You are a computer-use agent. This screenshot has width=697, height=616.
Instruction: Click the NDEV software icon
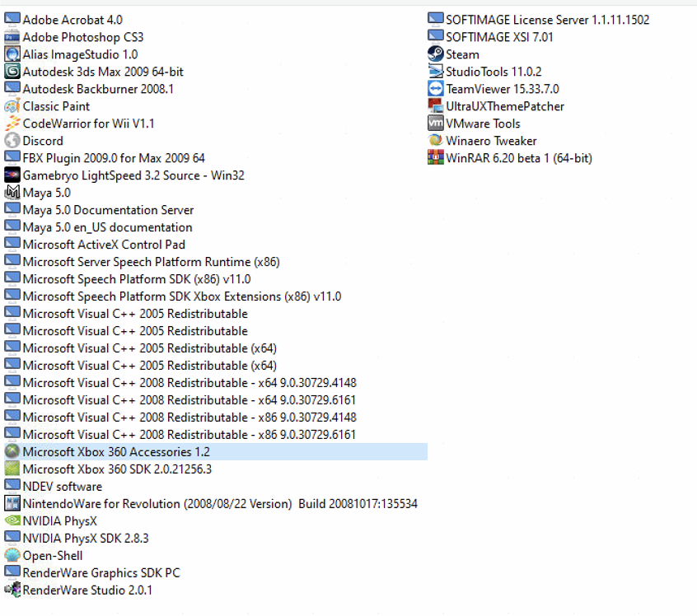click(12, 486)
